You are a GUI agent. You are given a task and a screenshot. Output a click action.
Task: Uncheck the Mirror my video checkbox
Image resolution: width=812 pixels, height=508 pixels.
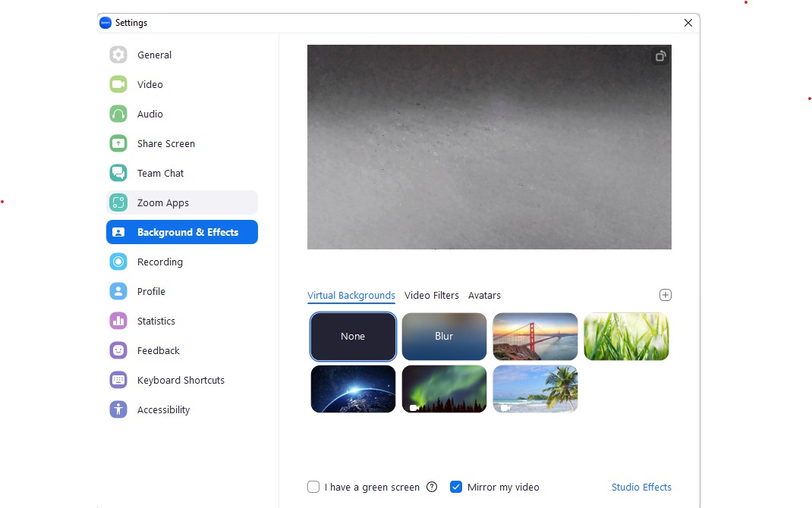456,487
